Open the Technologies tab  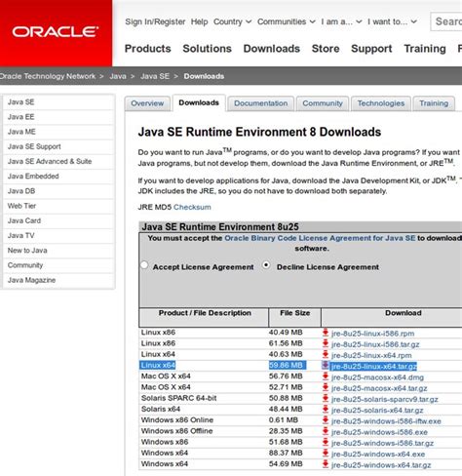point(381,103)
